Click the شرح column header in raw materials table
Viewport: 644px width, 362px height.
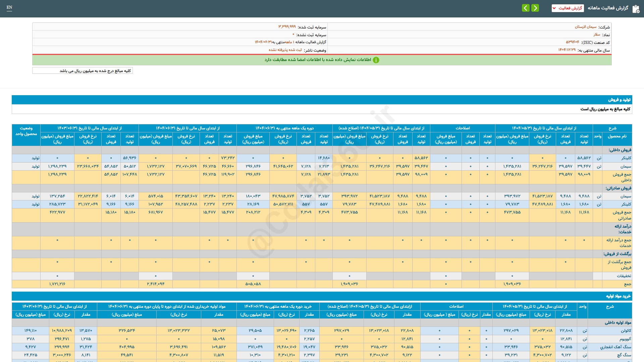coord(610,306)
